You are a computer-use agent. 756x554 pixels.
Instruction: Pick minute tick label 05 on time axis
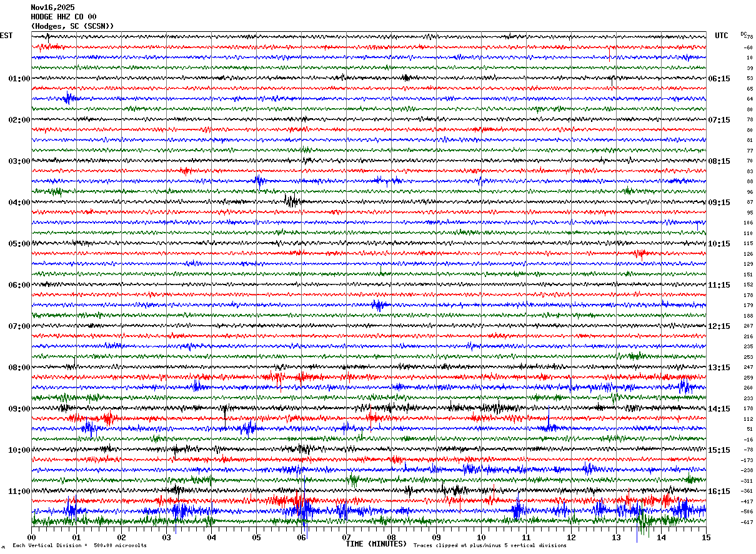[256, 538]
